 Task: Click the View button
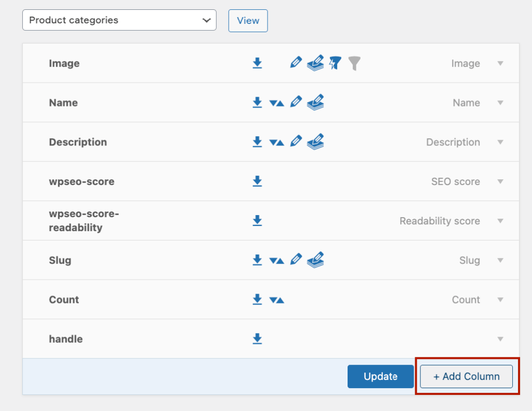tap(248, 21)
